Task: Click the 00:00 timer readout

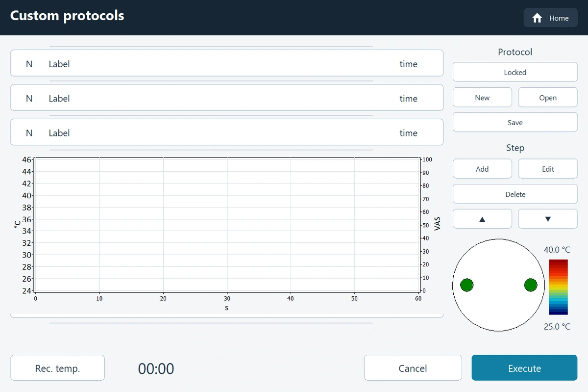Action: point(156,368)
